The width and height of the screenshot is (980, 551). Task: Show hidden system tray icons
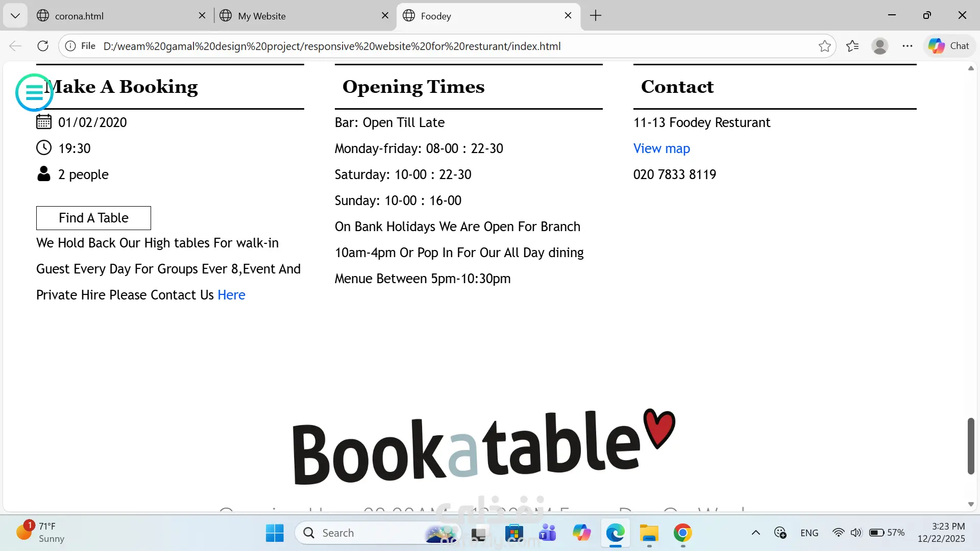click(756, 533)
